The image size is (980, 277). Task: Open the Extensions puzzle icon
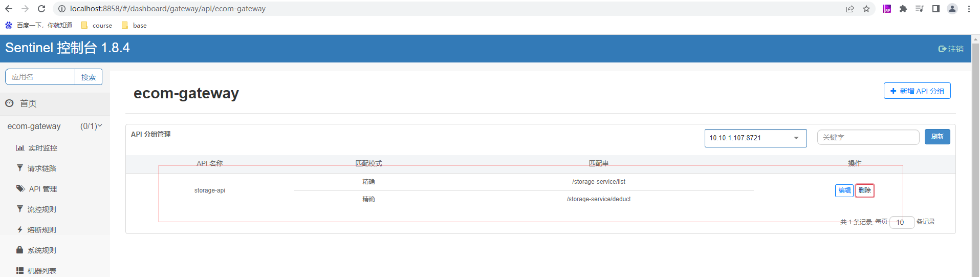click(x=903, y=9)
